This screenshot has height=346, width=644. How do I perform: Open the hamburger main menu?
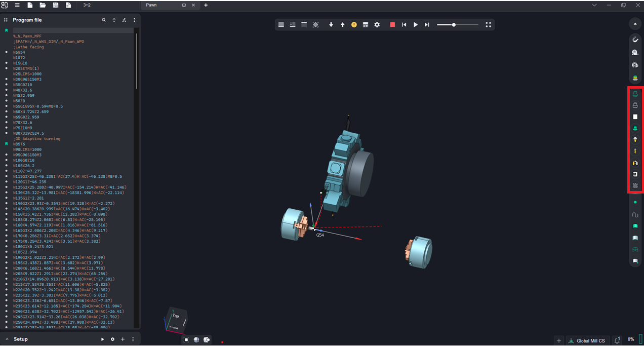click(17, 5)
